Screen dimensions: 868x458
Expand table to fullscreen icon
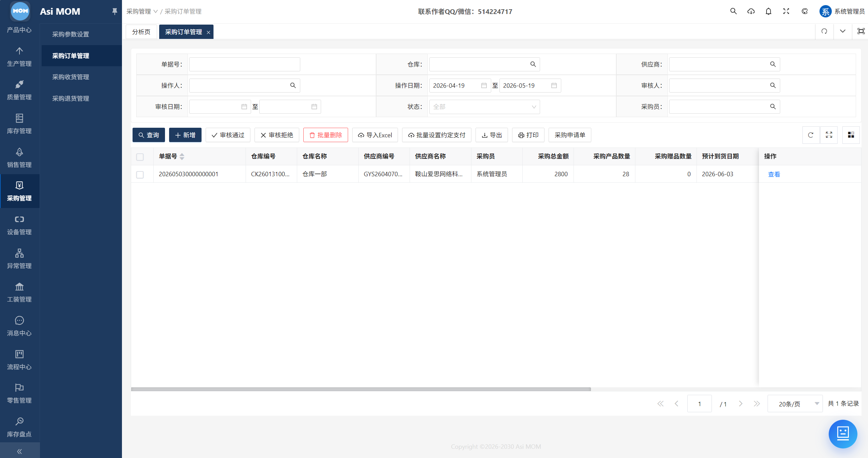click(x=829, y=135)
